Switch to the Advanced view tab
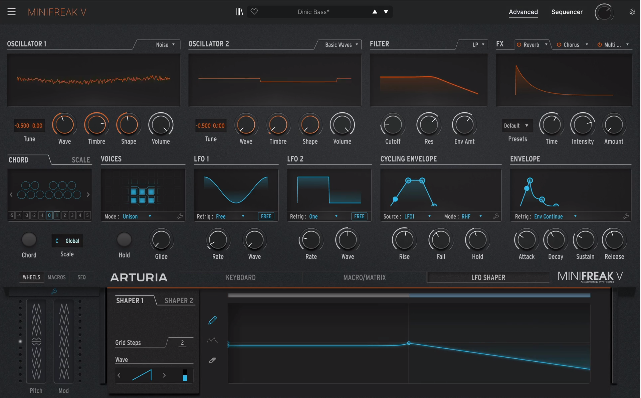This screenshot has height=398, width=641. pos(523,12)
